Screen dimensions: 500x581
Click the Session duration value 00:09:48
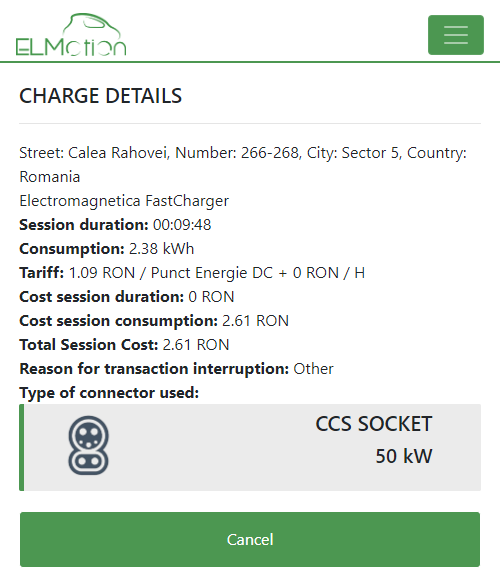(182, 225)
